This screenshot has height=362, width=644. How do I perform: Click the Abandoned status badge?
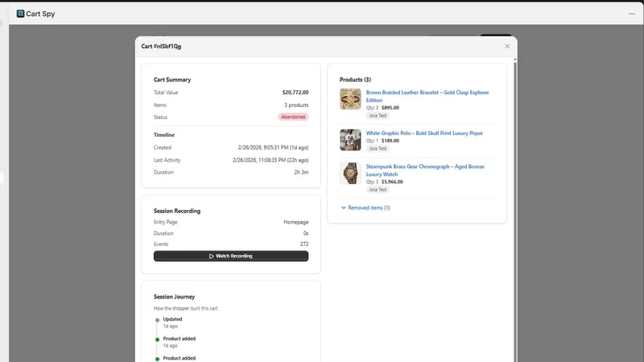point(293,117)
